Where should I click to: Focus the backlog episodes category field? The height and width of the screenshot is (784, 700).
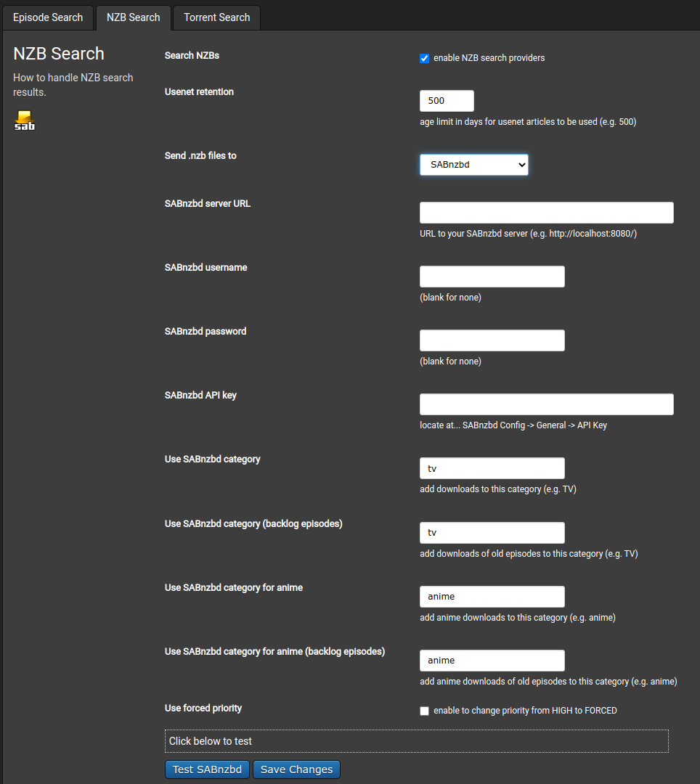pyautogui.click(x=492, y=533)
